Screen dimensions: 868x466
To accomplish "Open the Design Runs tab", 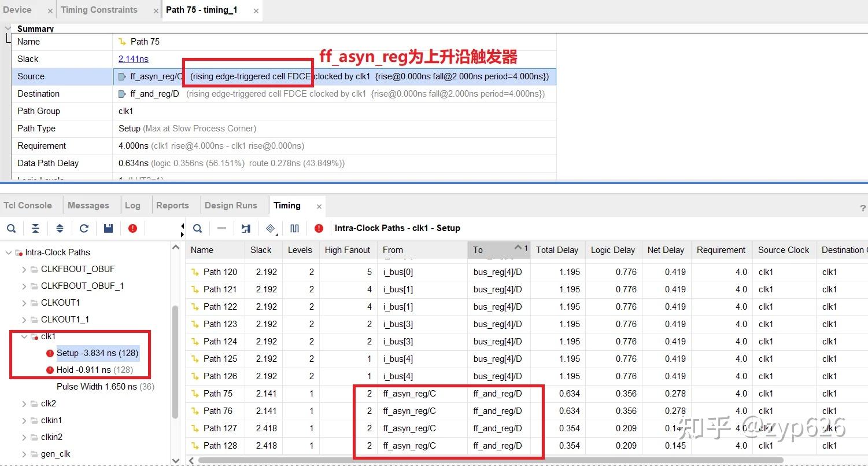I will [x=231, y=206].
